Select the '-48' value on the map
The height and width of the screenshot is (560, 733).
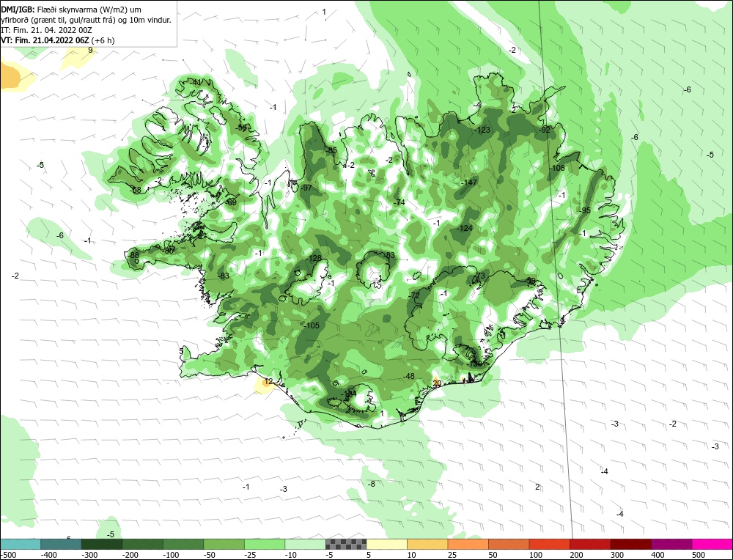[408, 376]
